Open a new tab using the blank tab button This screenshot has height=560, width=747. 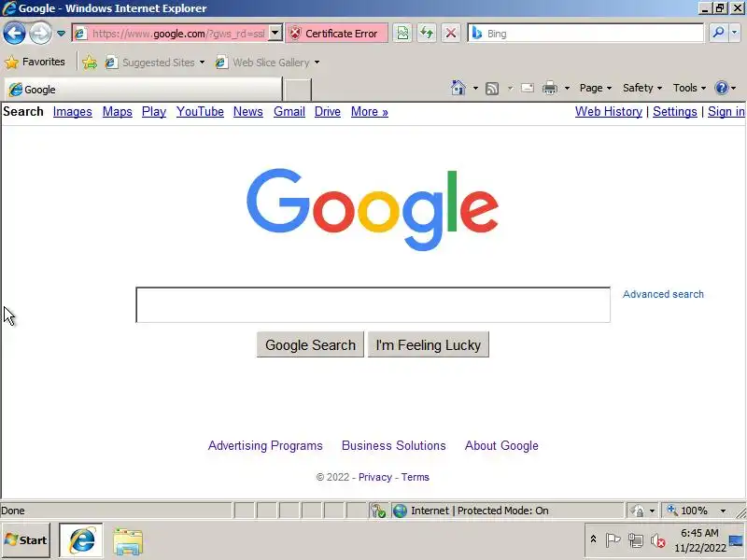[297, 90]
